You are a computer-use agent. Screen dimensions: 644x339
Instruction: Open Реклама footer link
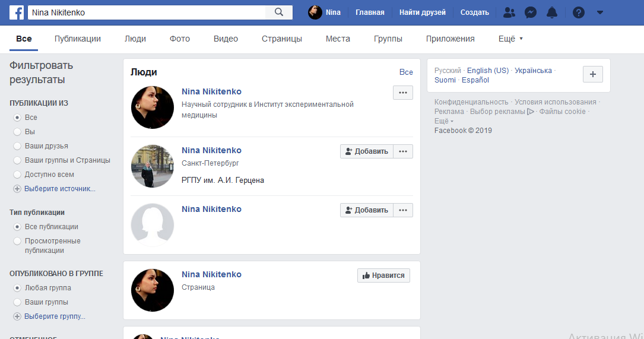tap(449, 112)
